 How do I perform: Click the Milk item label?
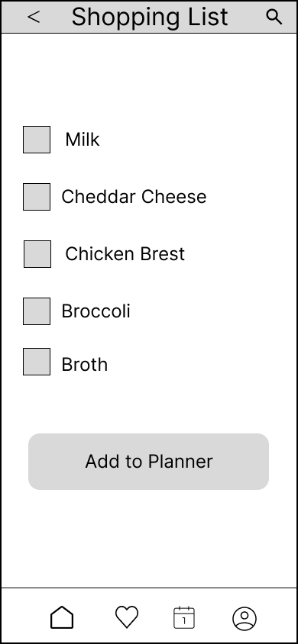(x=83, y=140)
